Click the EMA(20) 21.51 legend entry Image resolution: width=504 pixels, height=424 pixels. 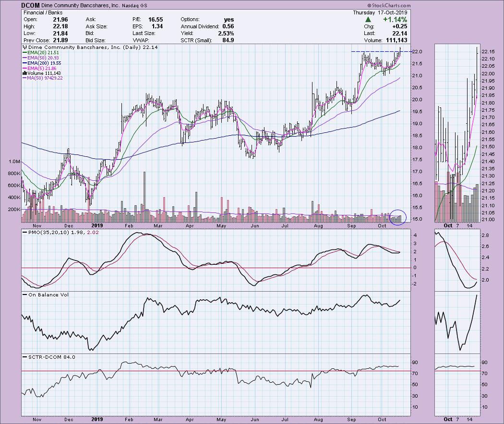pos(41,53)
